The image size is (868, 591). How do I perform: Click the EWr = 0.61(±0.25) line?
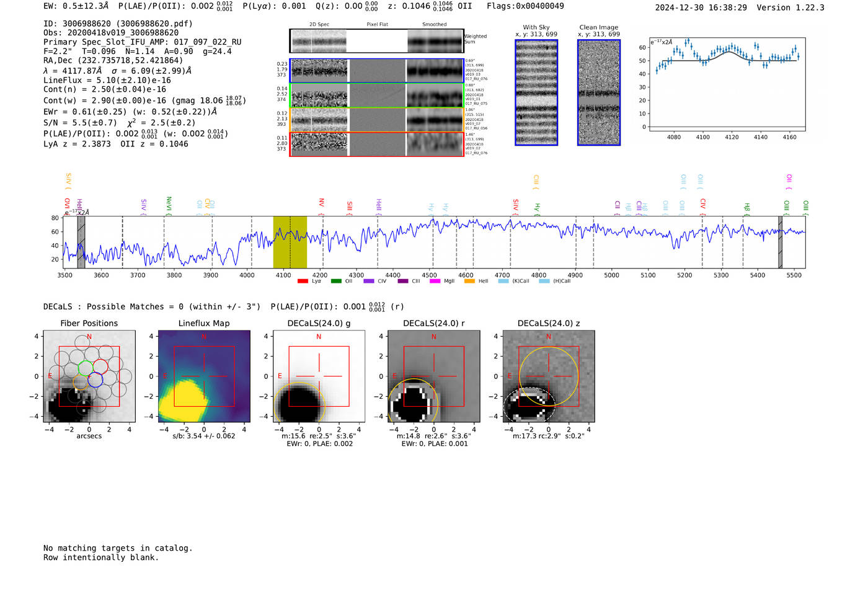click(x=130, y=112)
